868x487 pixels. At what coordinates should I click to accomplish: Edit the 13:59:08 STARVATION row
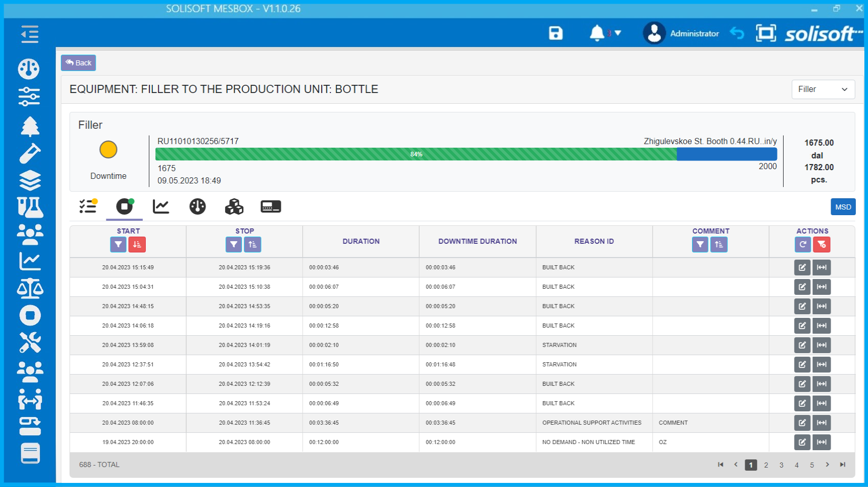point(802,345)
